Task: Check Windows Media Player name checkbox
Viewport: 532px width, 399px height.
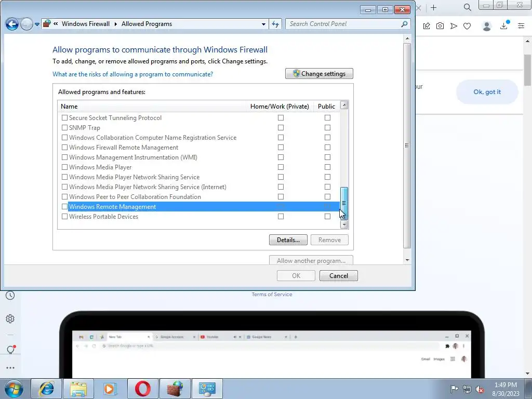Action: coord(64,167)
